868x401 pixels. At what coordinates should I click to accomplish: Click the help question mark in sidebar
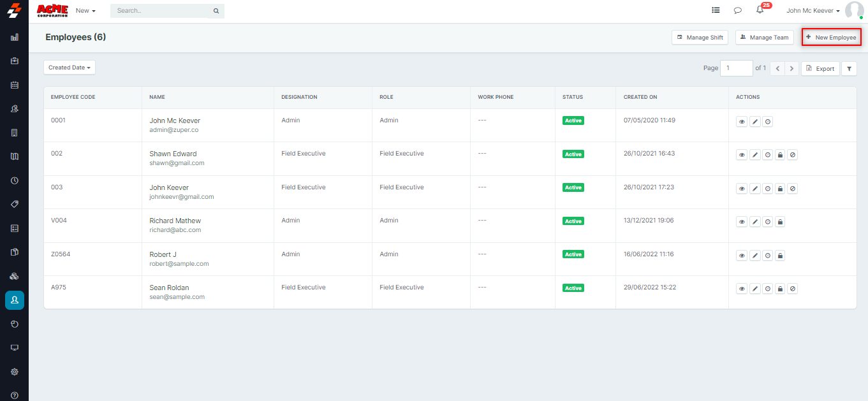tap(15, 395)
